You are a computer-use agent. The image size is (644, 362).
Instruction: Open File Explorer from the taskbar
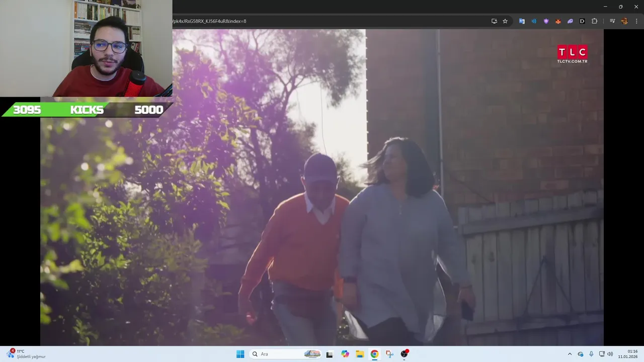pyautogui.click(x=360, y=354)
